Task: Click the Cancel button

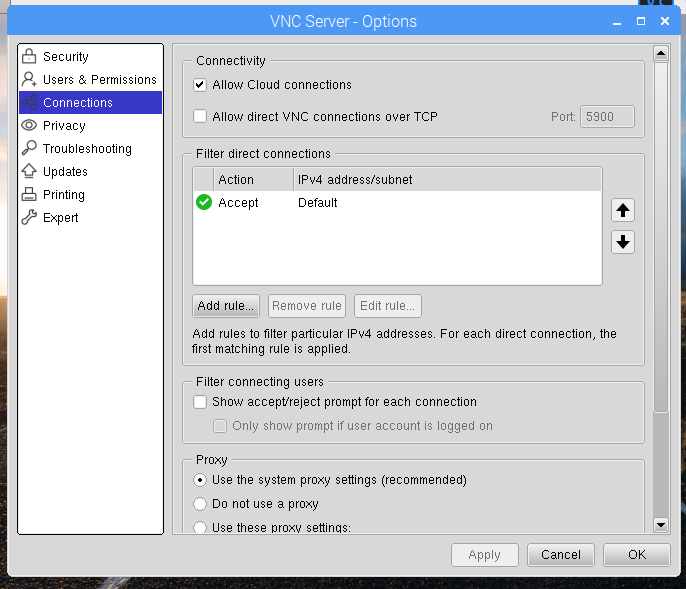Action: coord(560,555)
